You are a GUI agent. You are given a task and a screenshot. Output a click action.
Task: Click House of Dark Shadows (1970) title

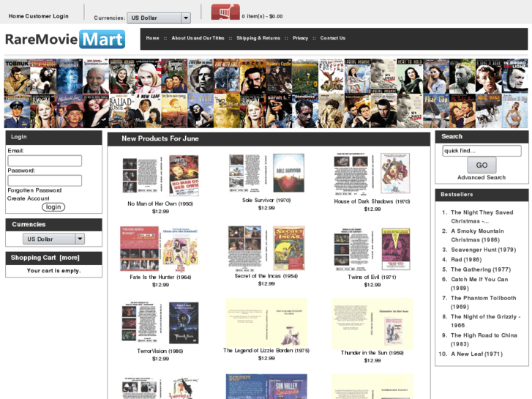click(x=372, y=201)
